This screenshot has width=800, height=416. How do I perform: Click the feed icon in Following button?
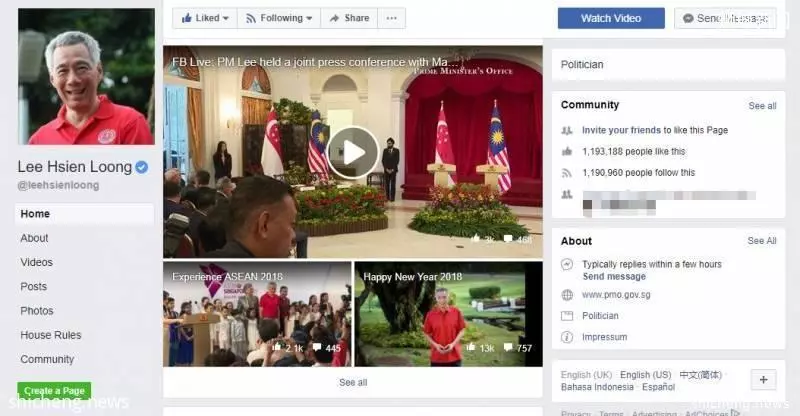click(251, 18)
